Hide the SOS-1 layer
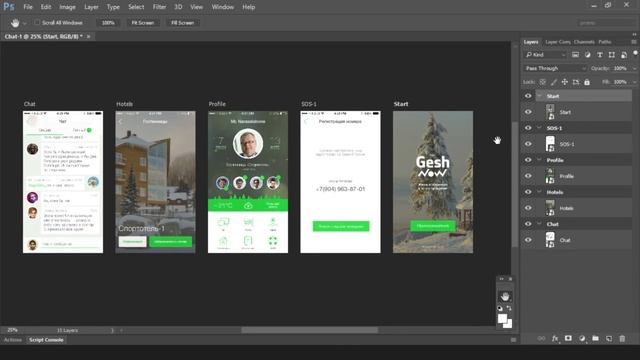 pyautogui.click(x=528, y=144)
